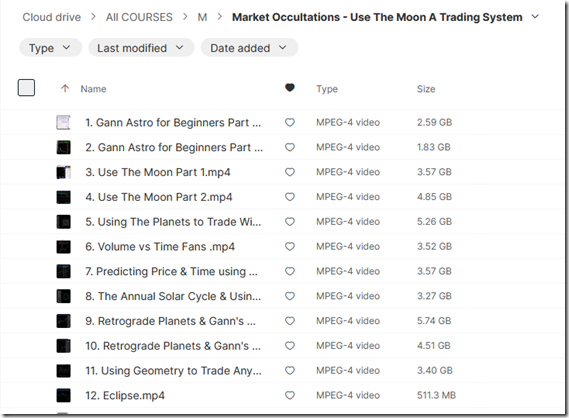Image resolution: width=569 pixels, height=418 pixels.
Task: Favorite '8. The Annual Solar Cycle' video
Action: (290, 296)
